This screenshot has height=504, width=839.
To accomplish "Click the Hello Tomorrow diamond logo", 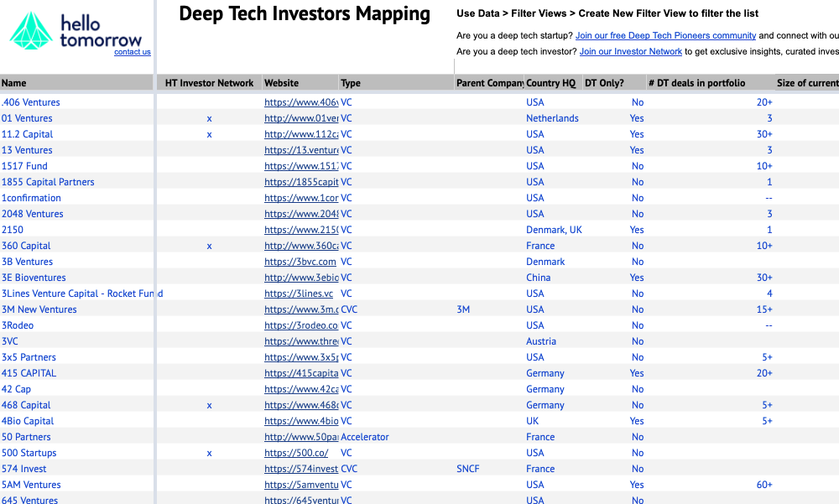I will pyautogui.click(x=31, y=30).
